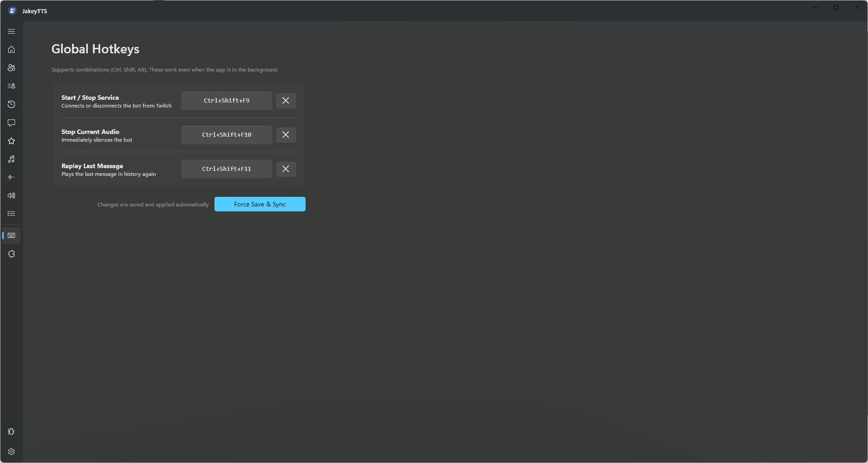Click the Global Hotkeys heading
This screenshot has height=463, width=868.
(95, 49)
